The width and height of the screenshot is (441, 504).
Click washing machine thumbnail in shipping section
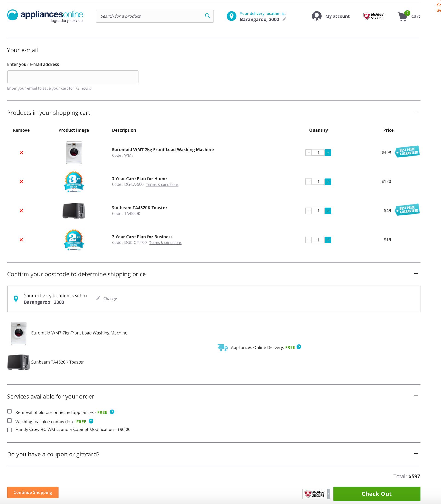pos(18,333)
